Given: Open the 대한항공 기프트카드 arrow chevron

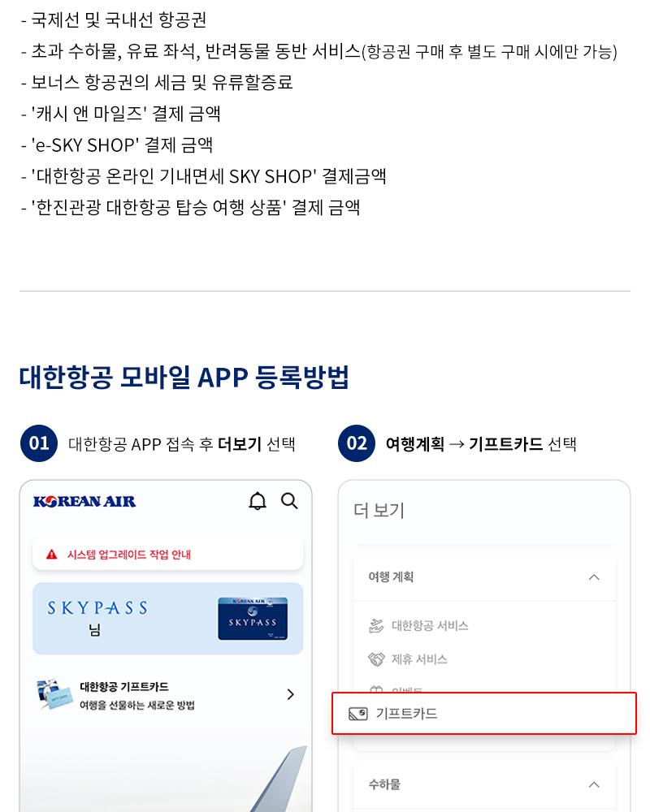Looking at the screenshot, I should (x=291, y=694).
